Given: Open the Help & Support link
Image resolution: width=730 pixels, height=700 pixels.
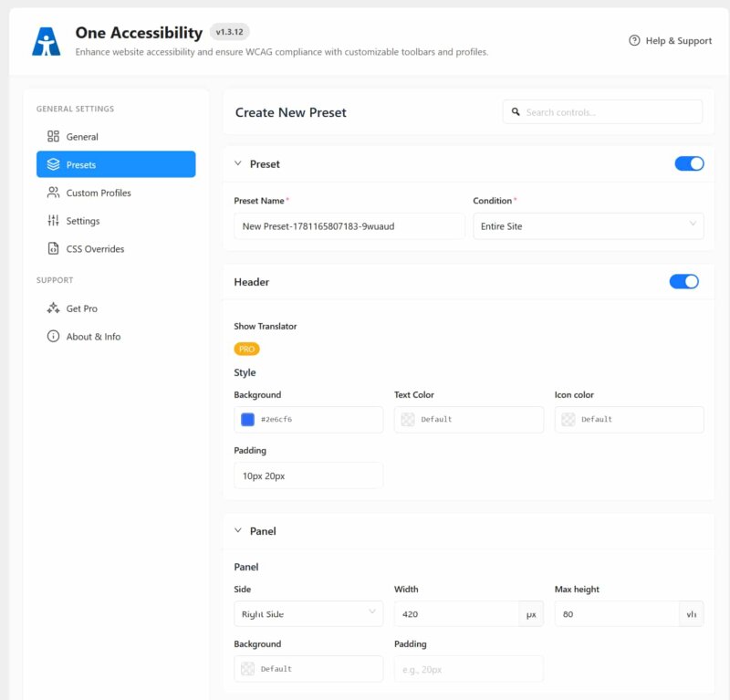Looking at the screenshot, I should [670, 40].
